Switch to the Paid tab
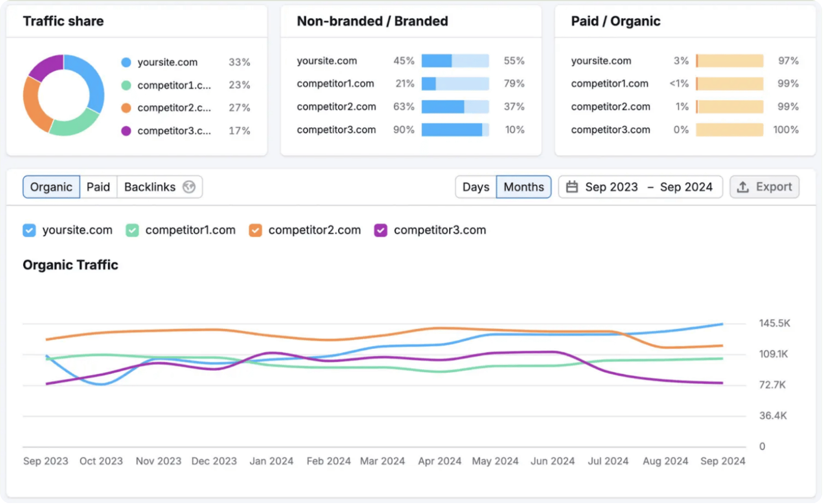This screenshot has height=504, width=823. (98, 187)
